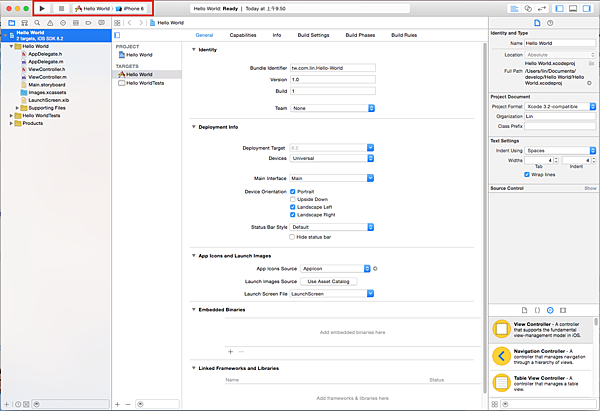Choose the iPhone 6 simulator destination
Screen dimensions: 600x411
click(130, 8)
